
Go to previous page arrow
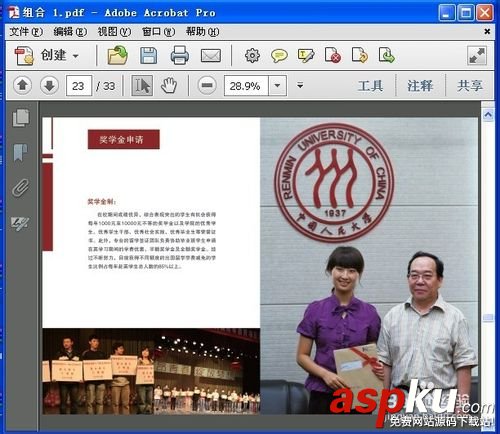pos(23,86)
